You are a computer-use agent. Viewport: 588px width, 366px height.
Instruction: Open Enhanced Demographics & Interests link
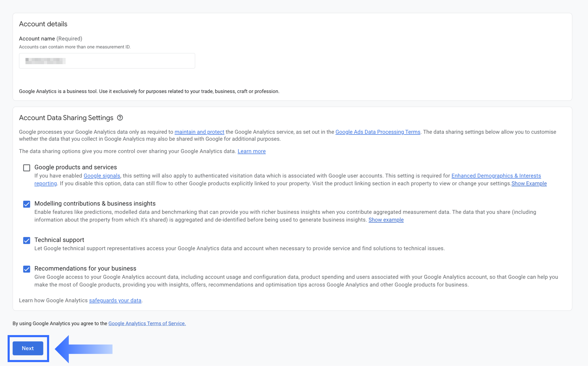pos(496,176)
